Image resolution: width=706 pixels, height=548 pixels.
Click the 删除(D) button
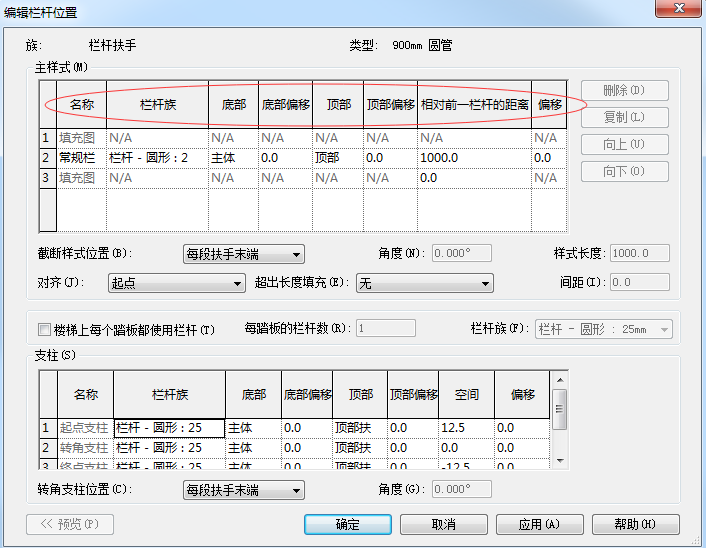[625, 91]
